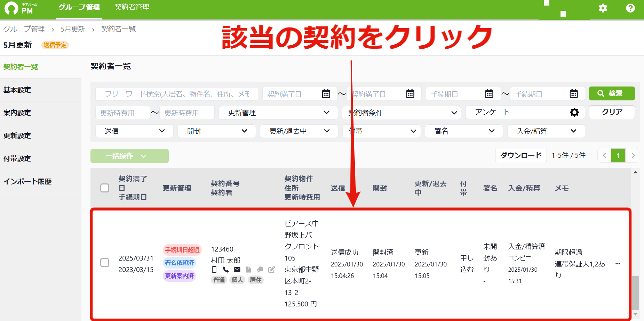Click the first 更新時費用 input field

point(122,113)
